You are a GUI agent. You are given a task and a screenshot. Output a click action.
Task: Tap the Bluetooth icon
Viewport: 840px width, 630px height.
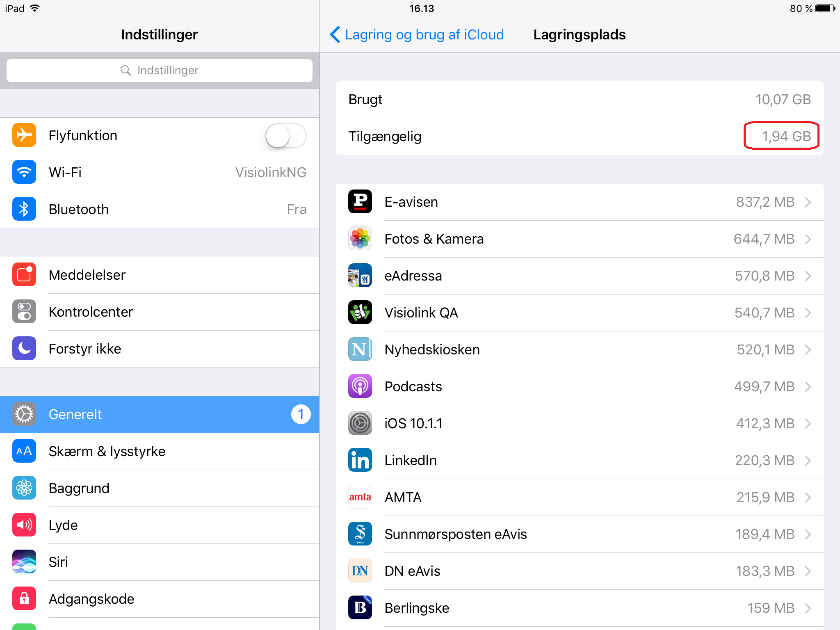24,209
